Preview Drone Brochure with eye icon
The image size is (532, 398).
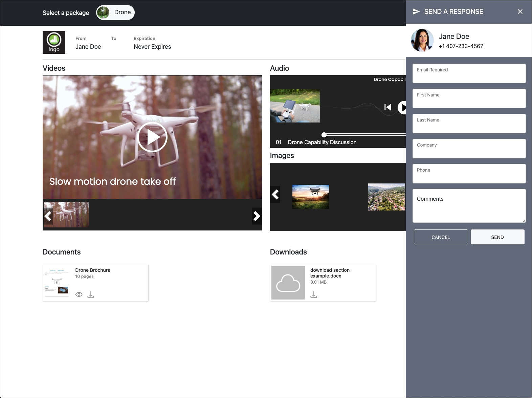79,294
